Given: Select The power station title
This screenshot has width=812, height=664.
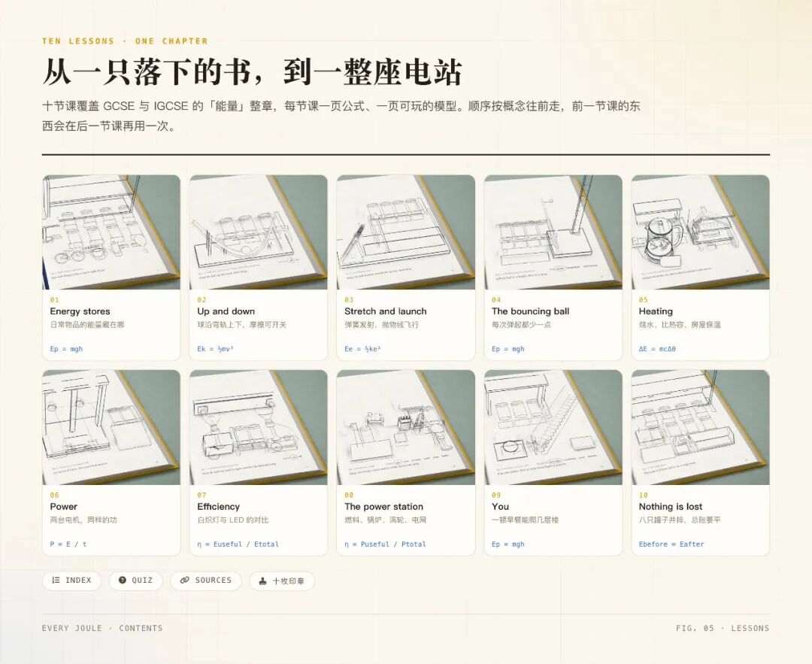Looking at the screenshot, I should [383, 507].
